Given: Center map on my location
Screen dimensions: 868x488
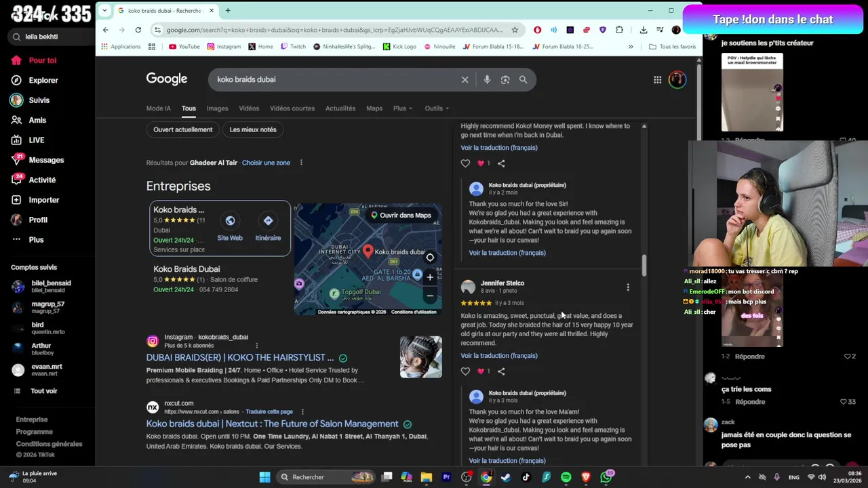Looking at the screenshot, I should [x=430, y=258].
